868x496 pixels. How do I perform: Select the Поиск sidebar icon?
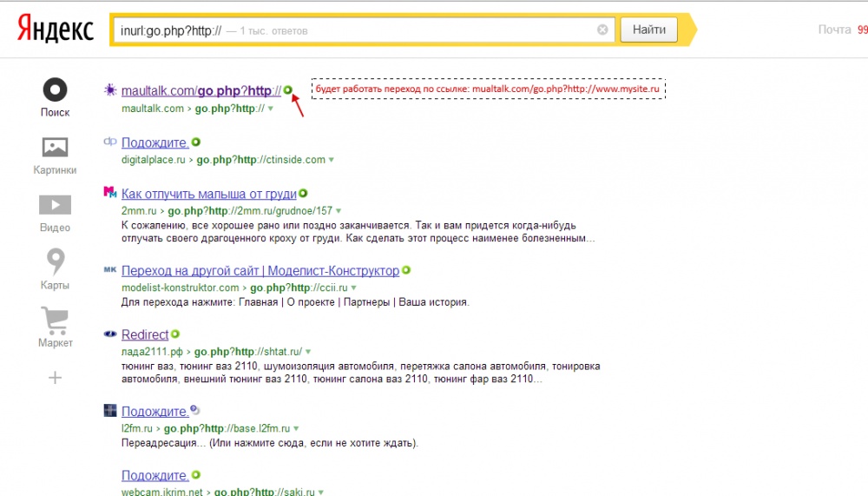pyautogui.click(x=55, y=97)
